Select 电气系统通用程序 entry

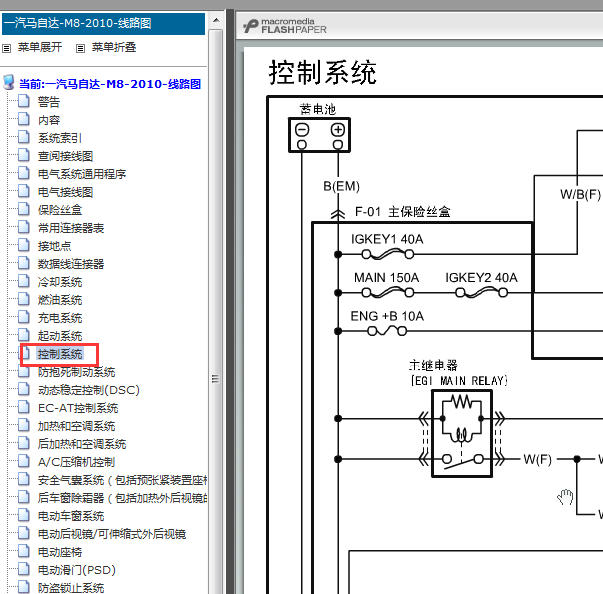pyautogui.click(x=82, y=174)
